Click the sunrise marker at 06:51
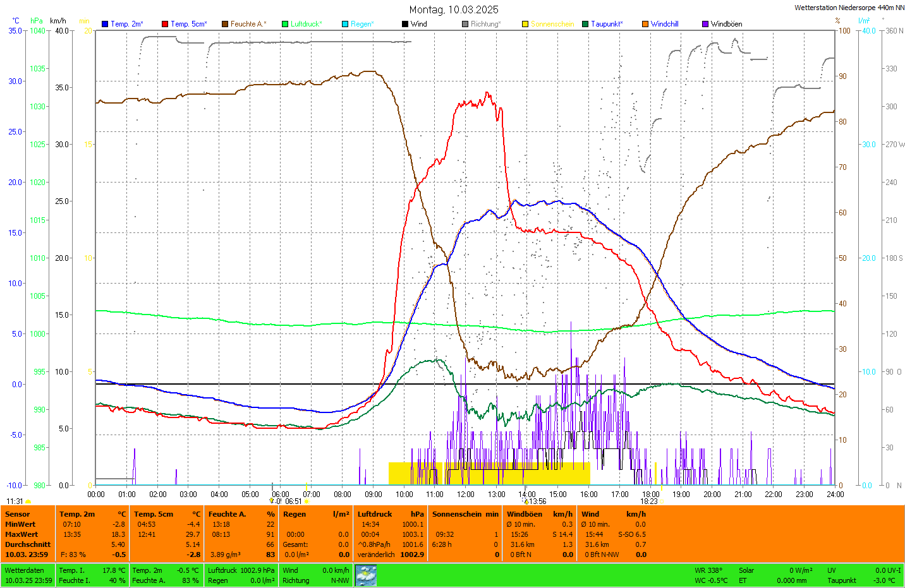The image size is (905, 588). (x=307, y=501)
